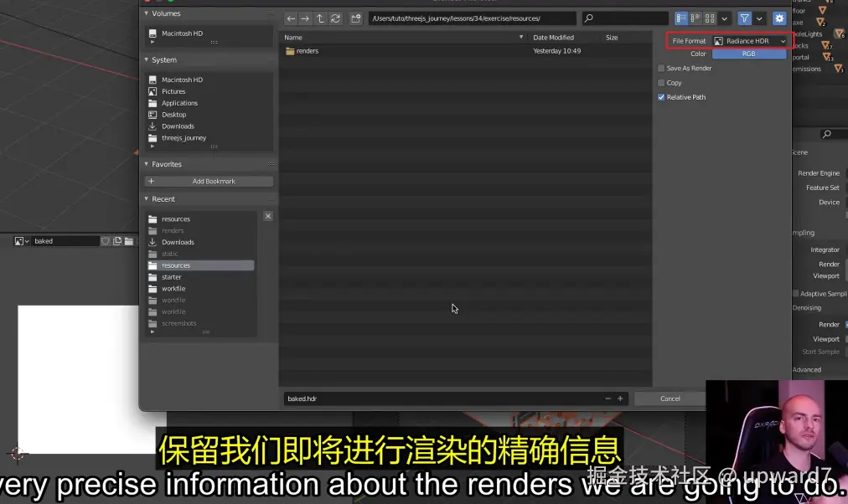This screenshot has height=504, width=848.
Task: Switch to thumbnails display mode
Action: click(x=710, y=18)
